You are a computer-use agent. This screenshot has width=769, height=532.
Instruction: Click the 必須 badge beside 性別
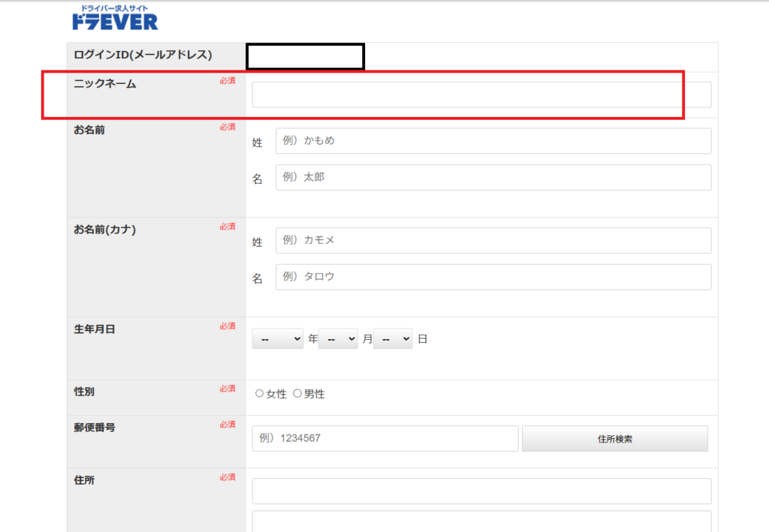pos(228,389)
